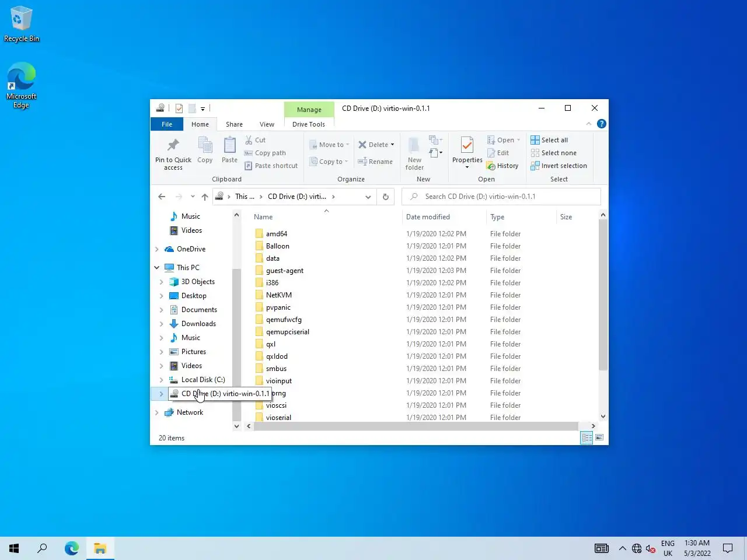Collapse the This PC tree node

click(157, 268)
